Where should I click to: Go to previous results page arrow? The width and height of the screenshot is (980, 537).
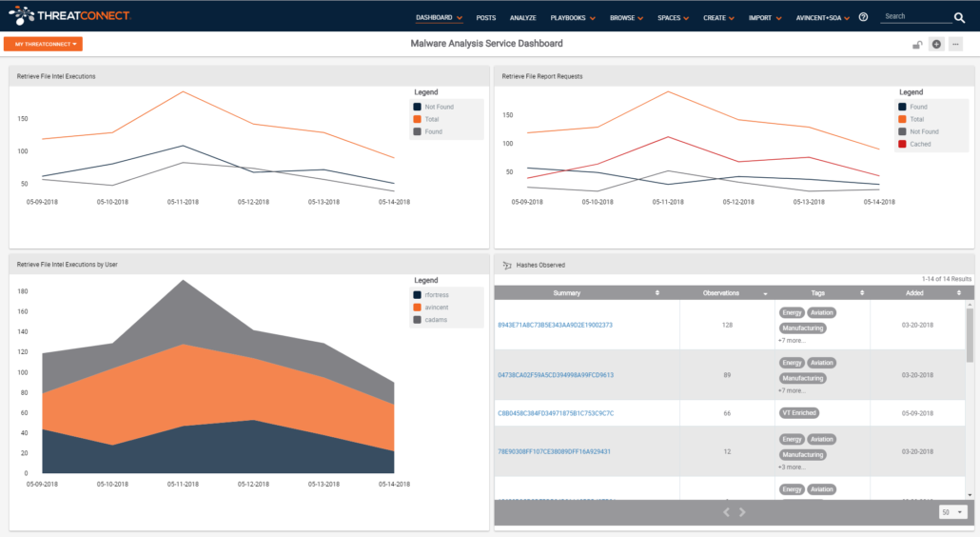[726, 512]
